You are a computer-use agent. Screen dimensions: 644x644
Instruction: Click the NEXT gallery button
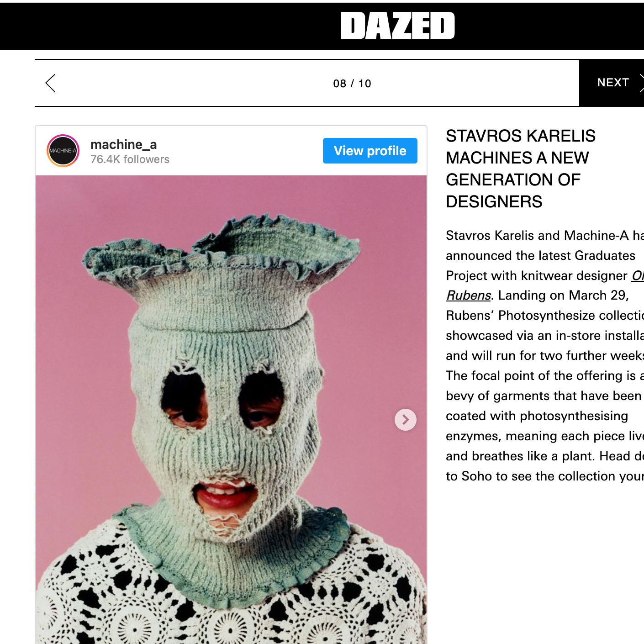point(612,83)
